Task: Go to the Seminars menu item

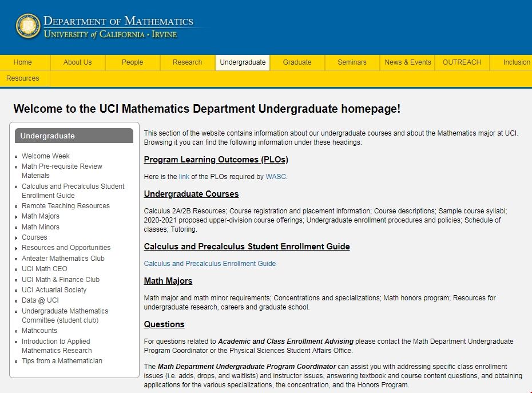Action: 352,62
